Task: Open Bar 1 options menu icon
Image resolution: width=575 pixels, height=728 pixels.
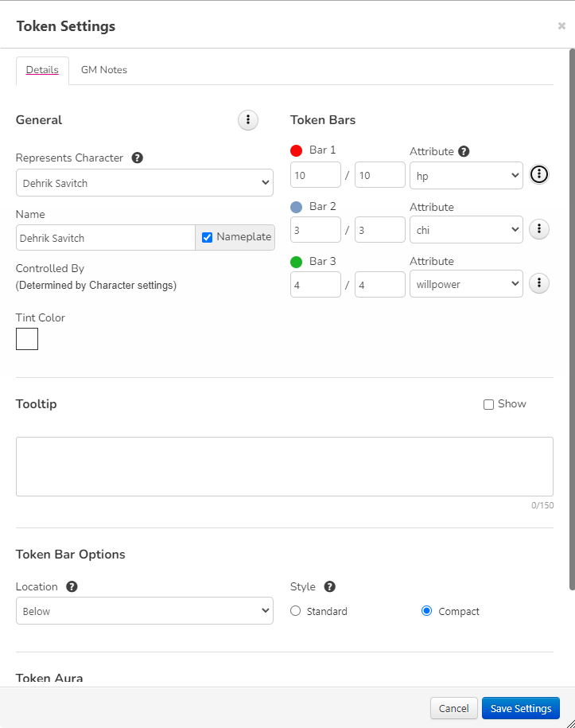Action: pyautogui.click(x=539, y=174)
